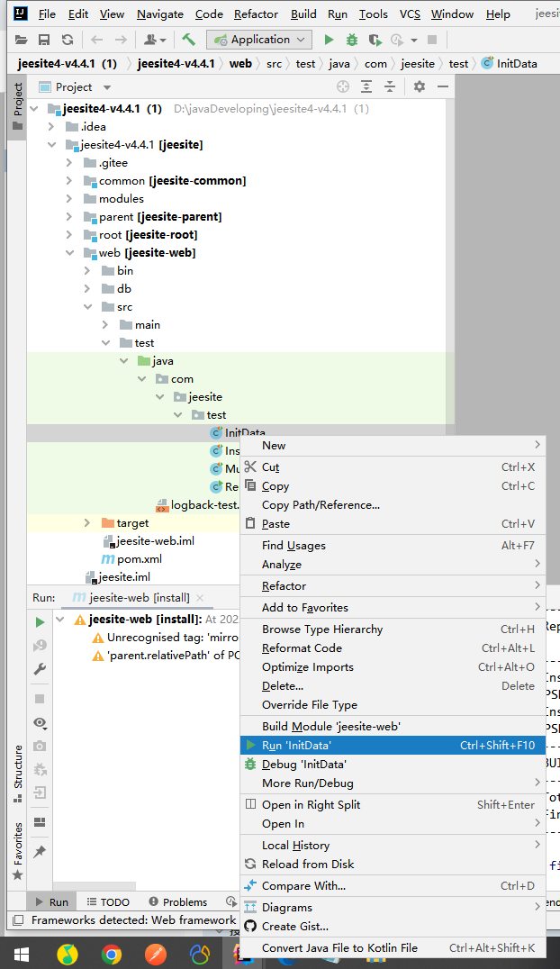Select jeesite-web.iml file
This screenshot has height=969, width=560.
[149, 540]
